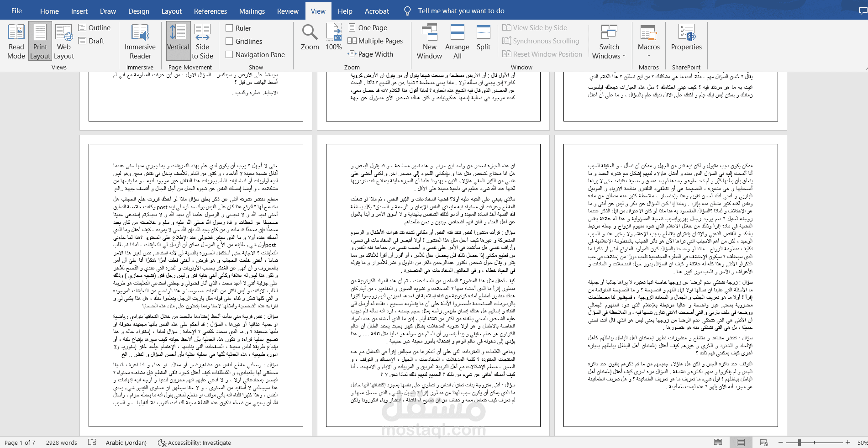Select Print Layout view

point(40,42)
